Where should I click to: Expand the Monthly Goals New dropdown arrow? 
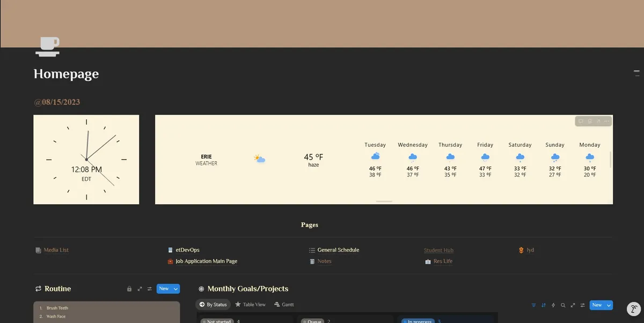click(x=609, y=305)
